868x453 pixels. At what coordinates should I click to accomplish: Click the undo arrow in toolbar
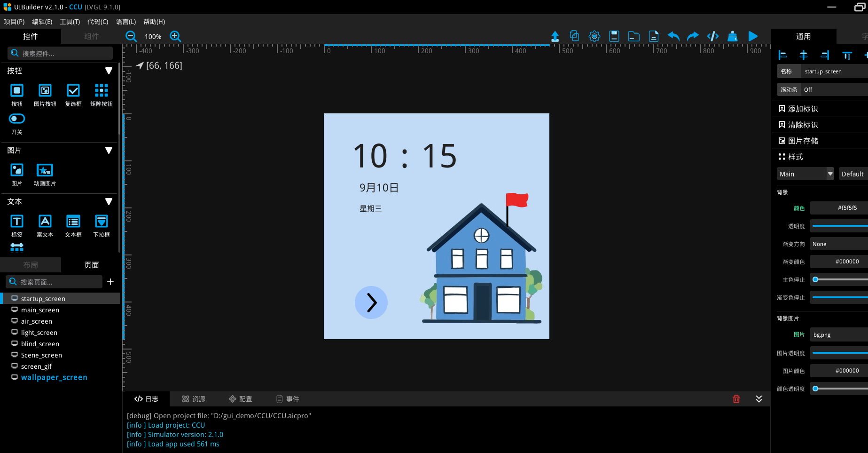[673, 36]
